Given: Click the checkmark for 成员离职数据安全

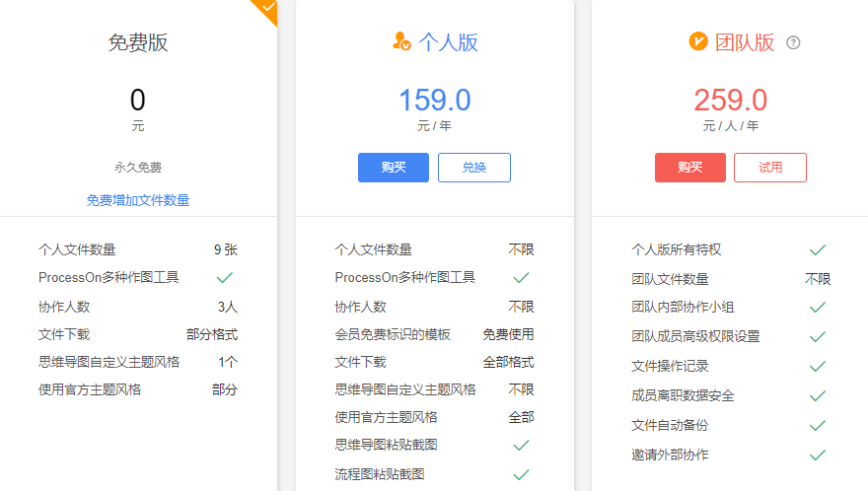Looking at the screenshot, I should point(818,395).
